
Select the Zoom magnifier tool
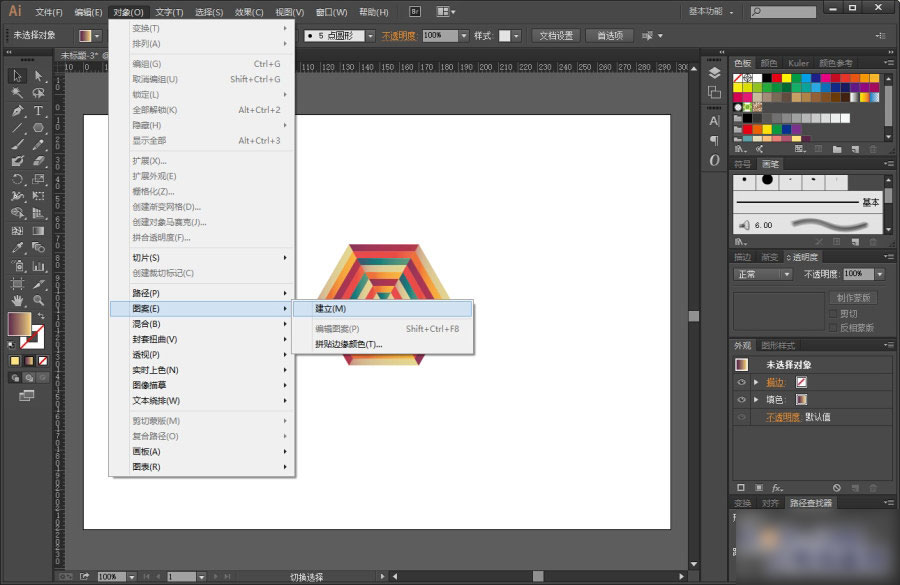[38, 300]
